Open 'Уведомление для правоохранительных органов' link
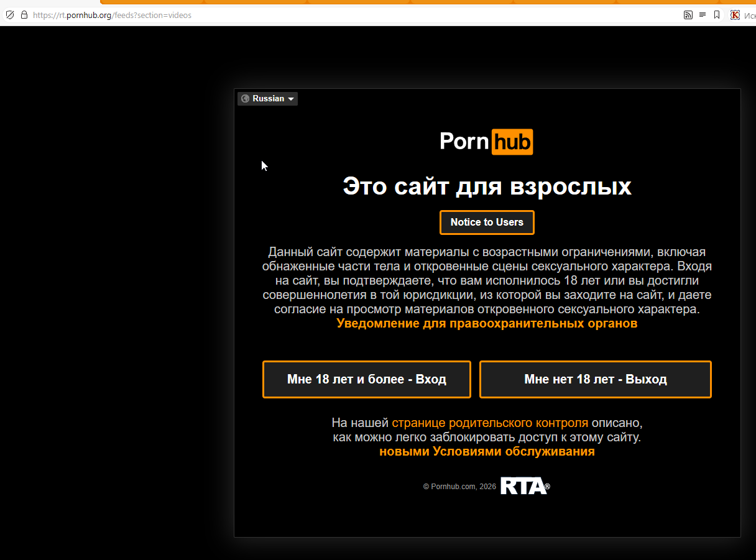 click(487, 323)
